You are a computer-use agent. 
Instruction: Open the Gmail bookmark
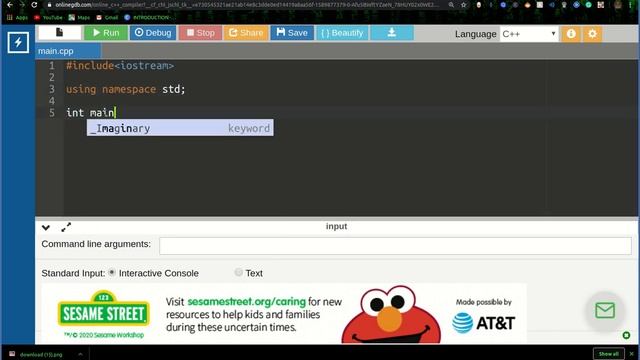click(107, 18)
